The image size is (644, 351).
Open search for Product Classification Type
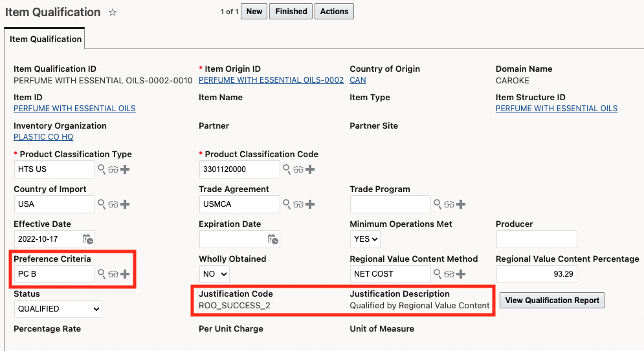point(101,169)
